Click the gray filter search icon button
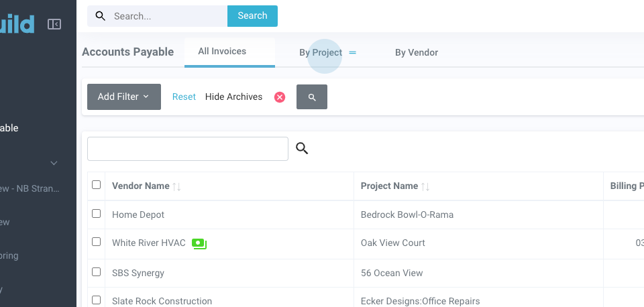This screenshot has height=307, width=644. [x=312, y=97]
